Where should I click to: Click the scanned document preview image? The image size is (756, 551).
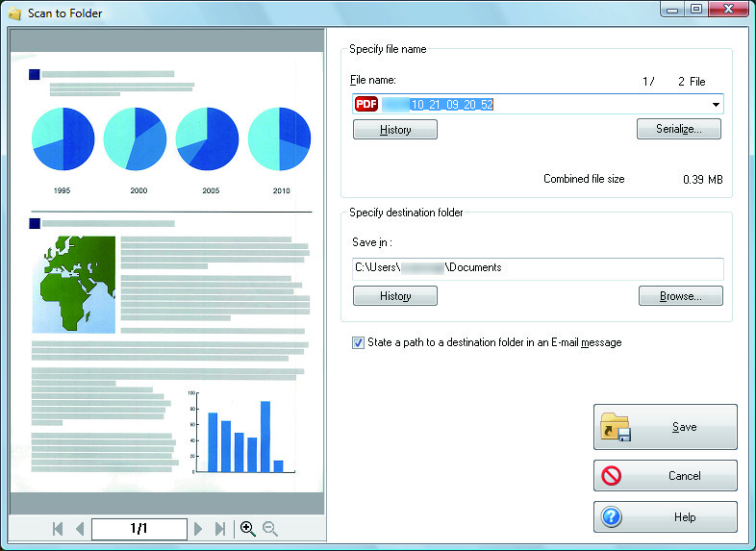point(166,272)
